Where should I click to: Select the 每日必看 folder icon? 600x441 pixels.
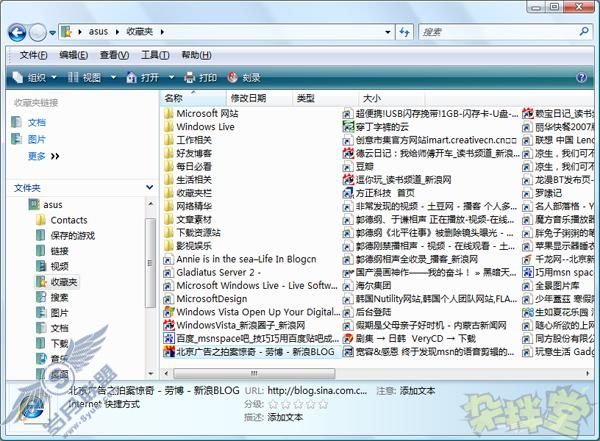(168, 167)
